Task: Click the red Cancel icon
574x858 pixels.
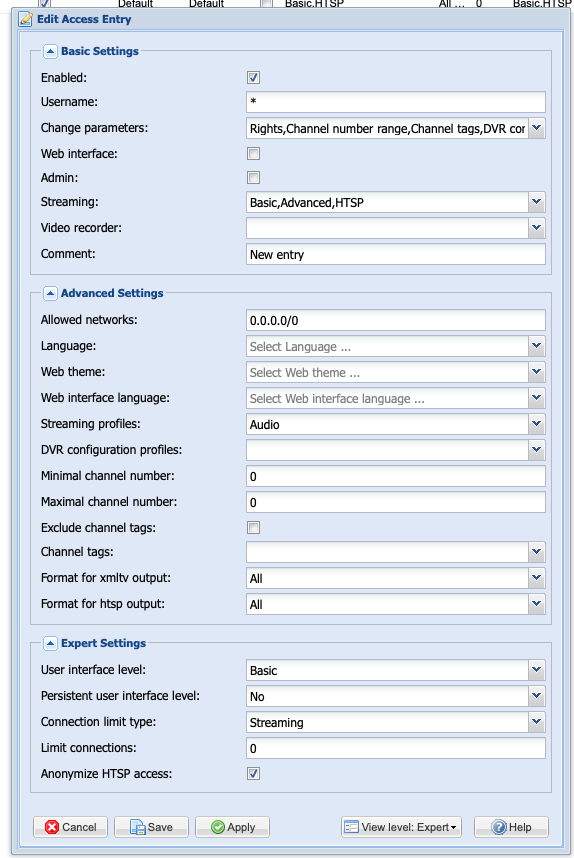Action: tap(52, 827)
